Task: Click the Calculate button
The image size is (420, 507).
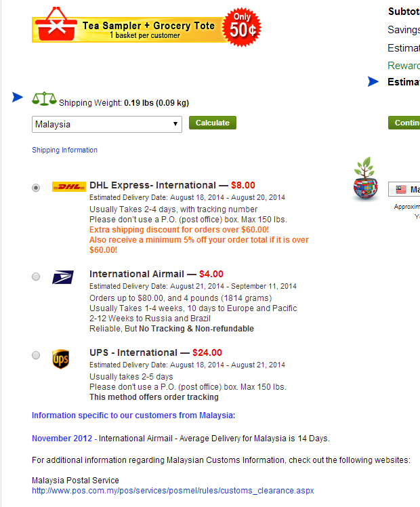Action: [213, 123]
